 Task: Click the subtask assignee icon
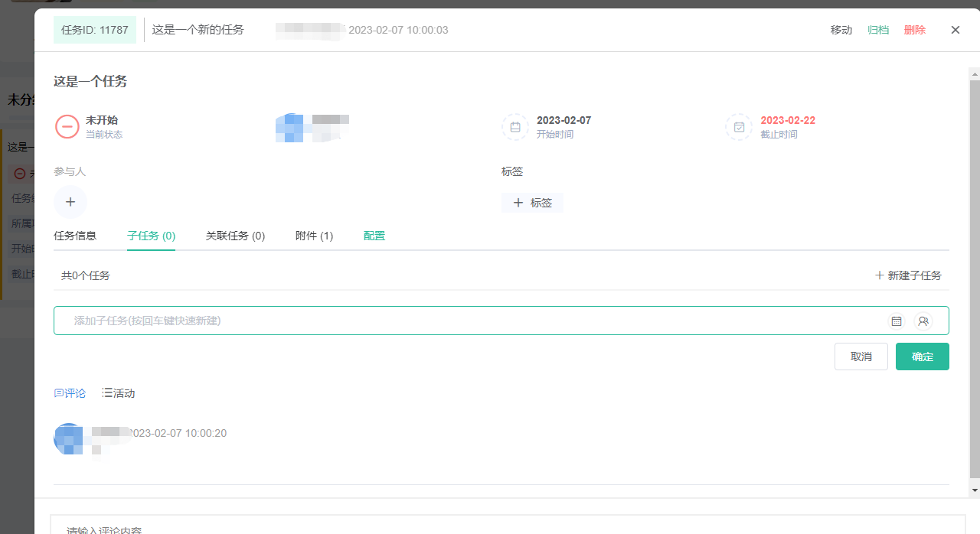tap(923, 321)
